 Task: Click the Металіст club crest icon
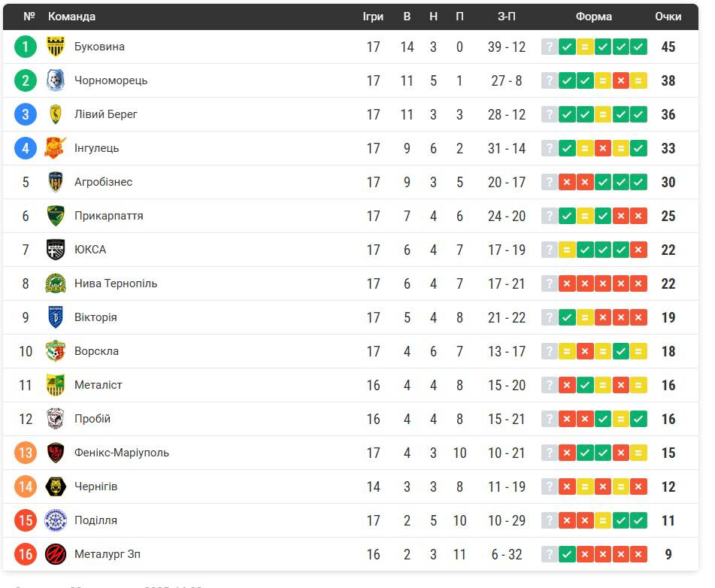tap(56, 385)
